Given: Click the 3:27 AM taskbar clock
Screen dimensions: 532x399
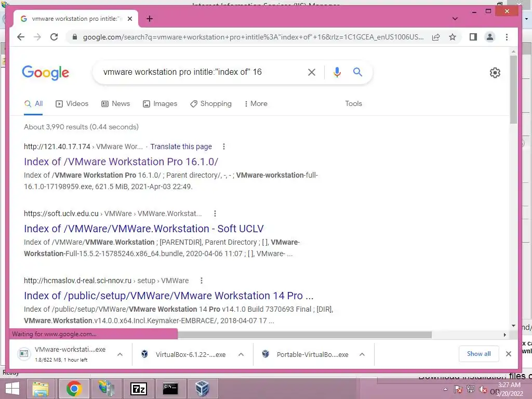Looking at the screenshot, I should [509, 385].
